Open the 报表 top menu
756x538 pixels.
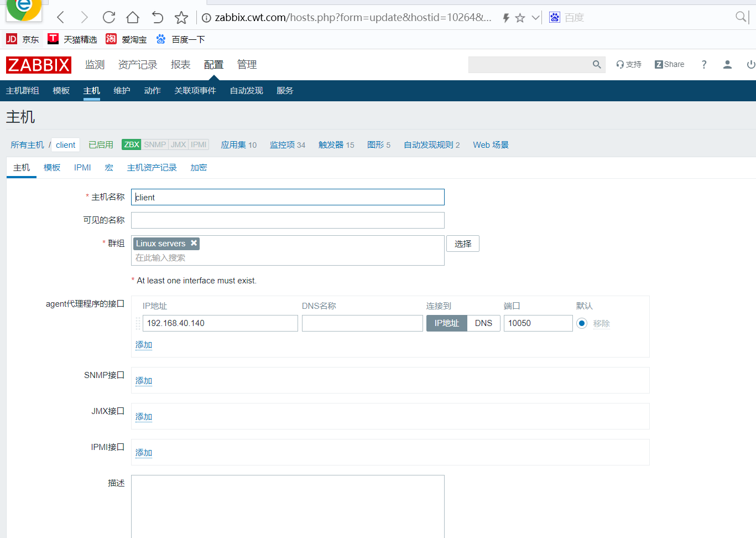point(181,65)
